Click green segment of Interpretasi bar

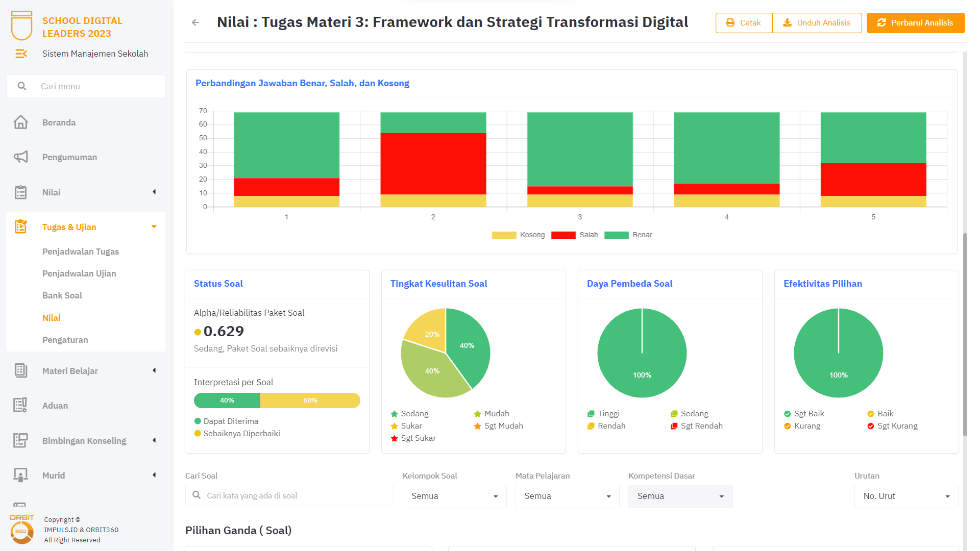click(x=227, y=400)
